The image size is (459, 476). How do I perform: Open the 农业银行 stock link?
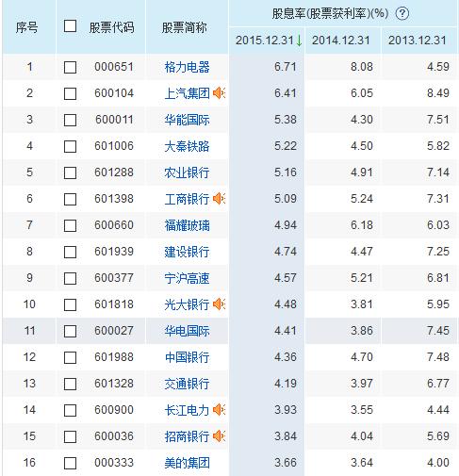pos(187,172)
